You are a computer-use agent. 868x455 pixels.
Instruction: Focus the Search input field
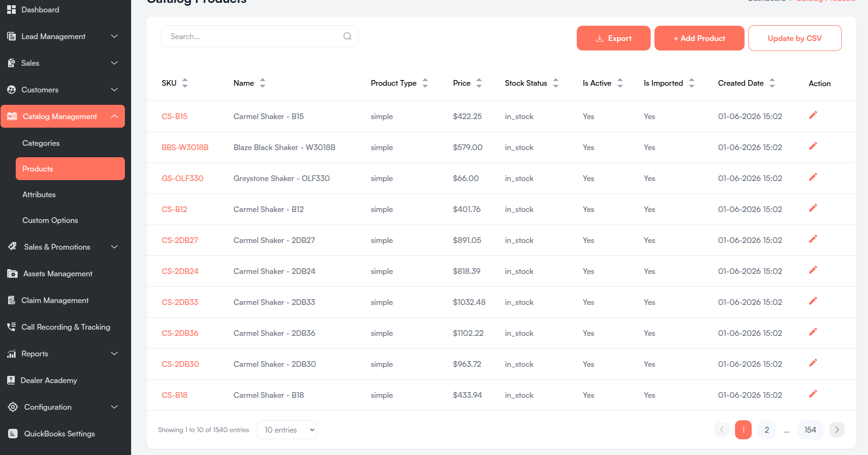[260, 36]
